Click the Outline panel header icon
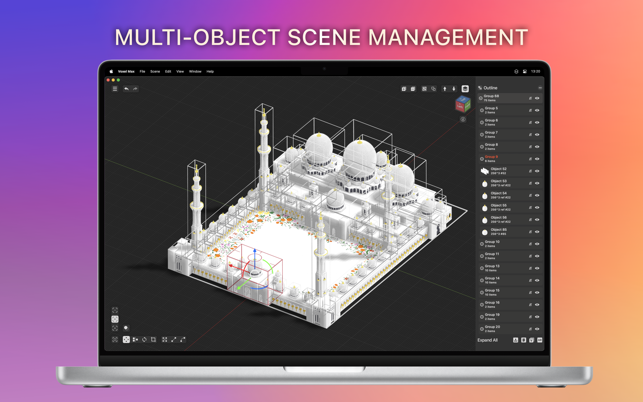Screen dimensions: 643x402 [480, 88]
